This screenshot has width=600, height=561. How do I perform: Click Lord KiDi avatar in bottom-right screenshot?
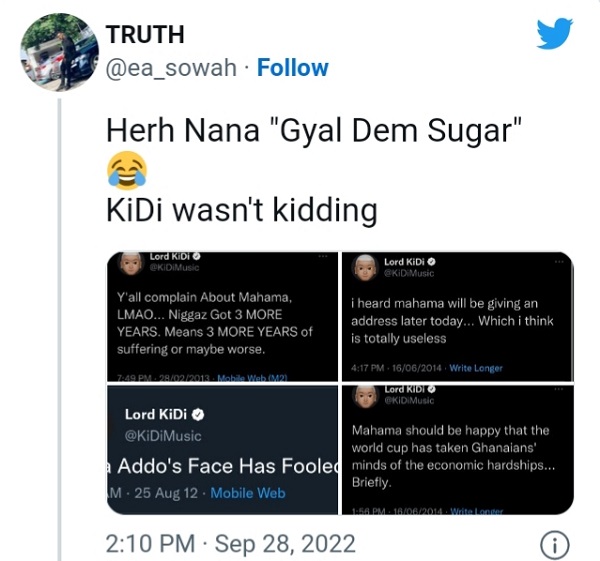click(x=365, y=396)
